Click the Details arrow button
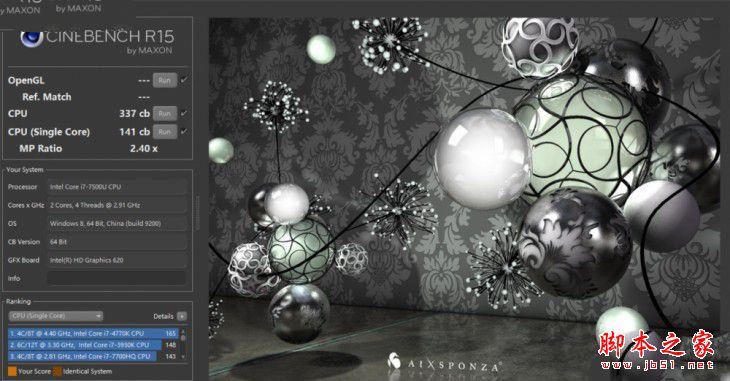This screenshot has height=381, width=730. click(182, 316)
